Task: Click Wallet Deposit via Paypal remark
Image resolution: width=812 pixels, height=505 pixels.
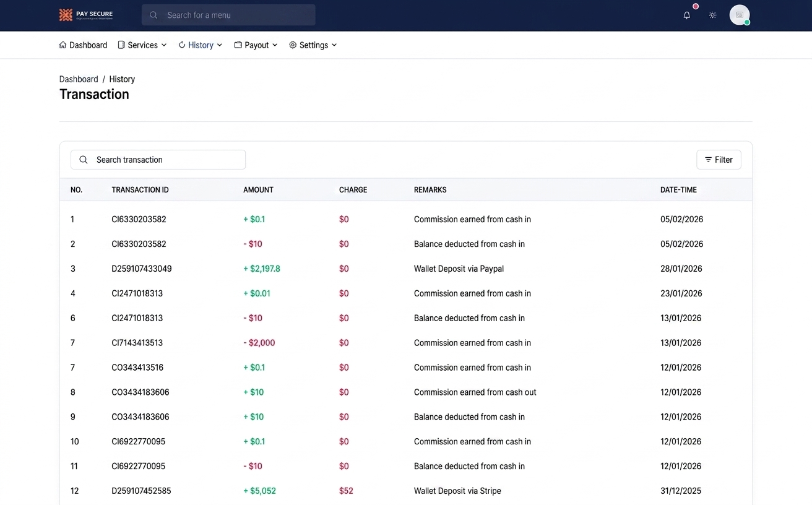Action: click(x=459, y=269)
